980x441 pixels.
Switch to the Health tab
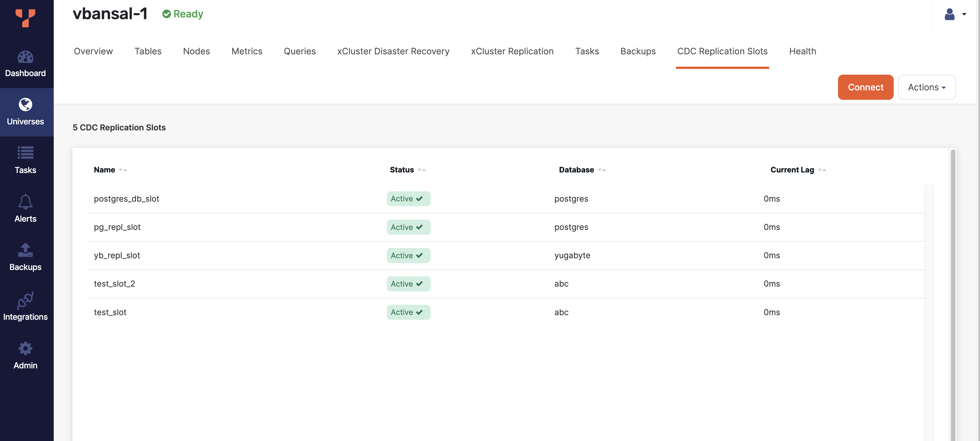point(802,51)
